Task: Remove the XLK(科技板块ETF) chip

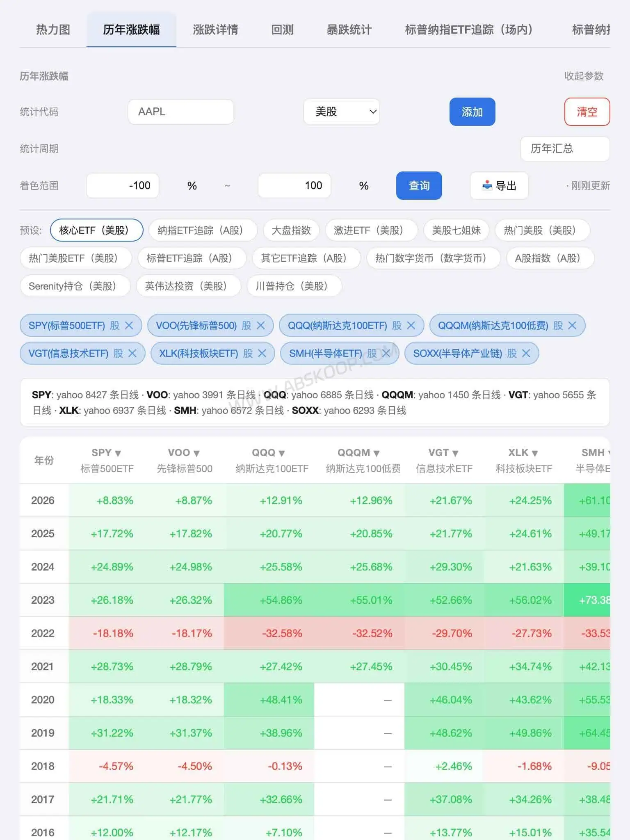Action: (262, 354)
